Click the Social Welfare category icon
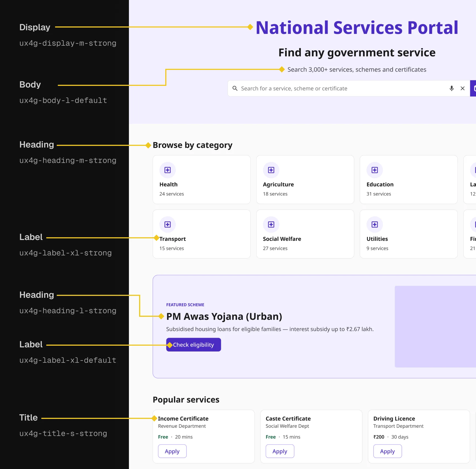This screenshot has height=469, width=476. [x=271, y=225]
